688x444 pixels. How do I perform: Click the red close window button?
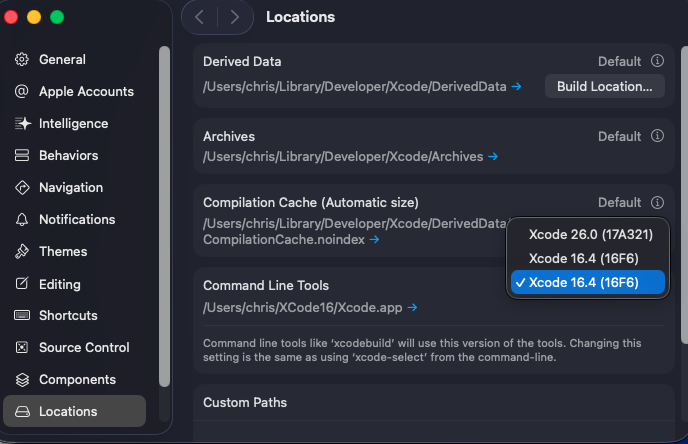[x=11, y=17]
